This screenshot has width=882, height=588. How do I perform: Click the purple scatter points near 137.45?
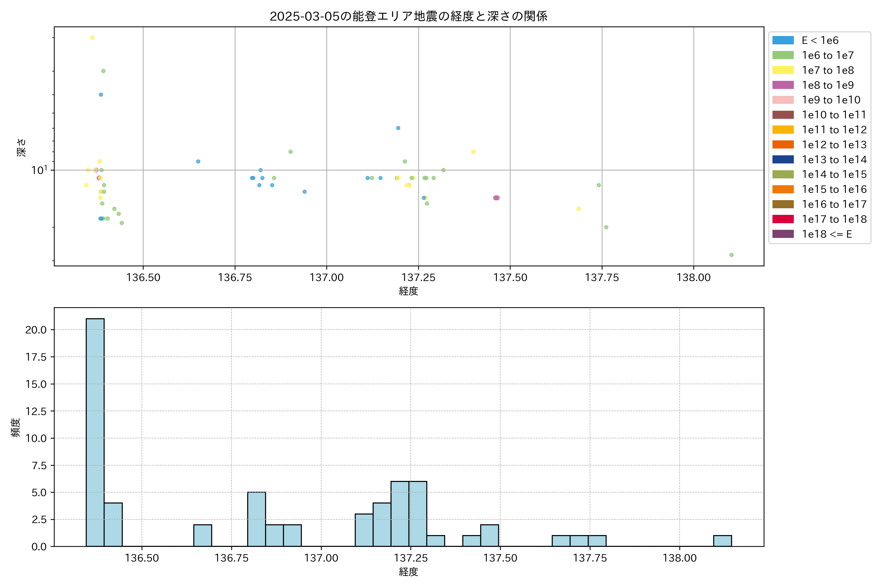[496, 198]
